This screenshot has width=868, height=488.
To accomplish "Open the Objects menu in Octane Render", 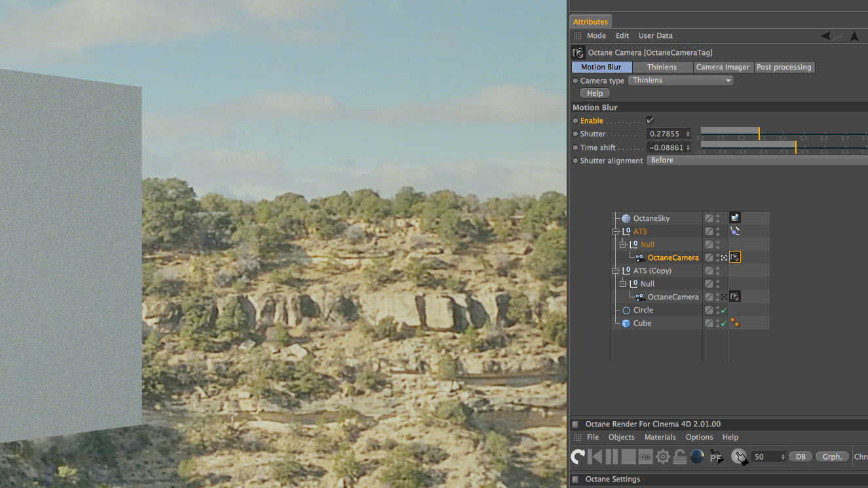I will [622, 437].
